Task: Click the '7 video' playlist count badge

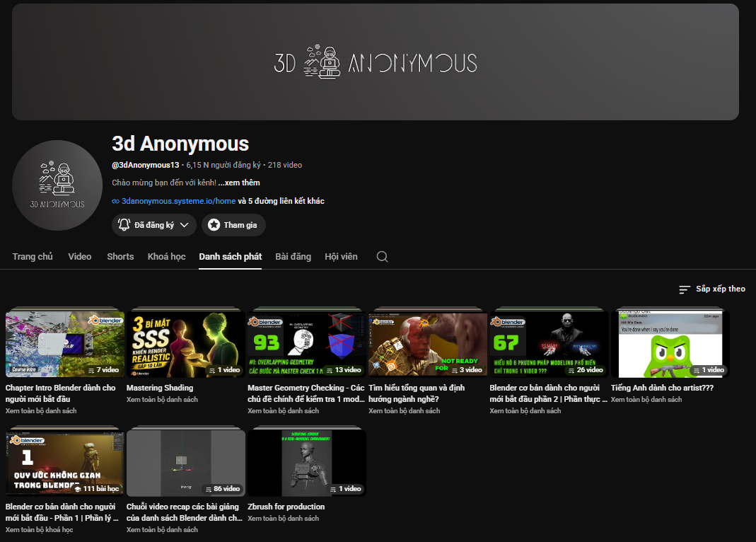Action: [x=103, y=370]
